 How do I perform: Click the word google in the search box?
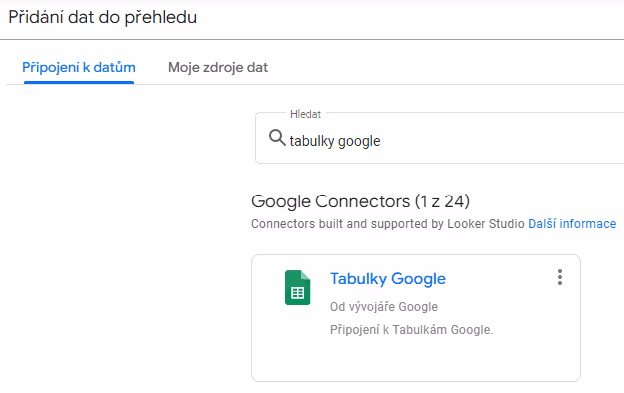359,142
